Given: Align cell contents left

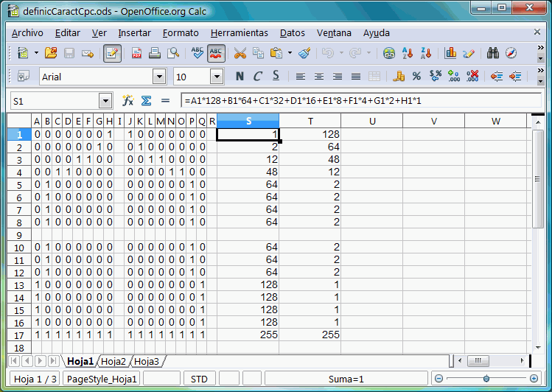Looking at the screenshot, I should tap(300, 76).
